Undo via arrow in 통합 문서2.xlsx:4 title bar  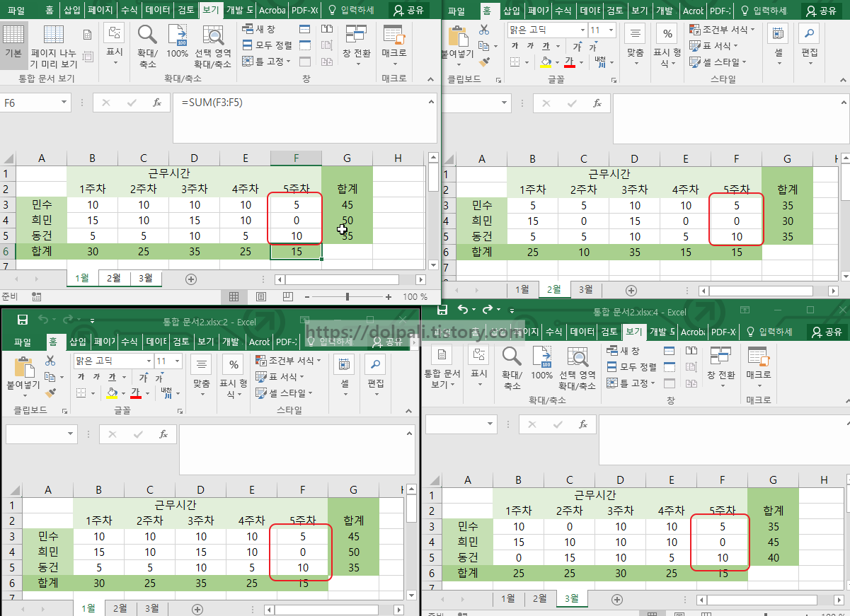click(463, 310)
